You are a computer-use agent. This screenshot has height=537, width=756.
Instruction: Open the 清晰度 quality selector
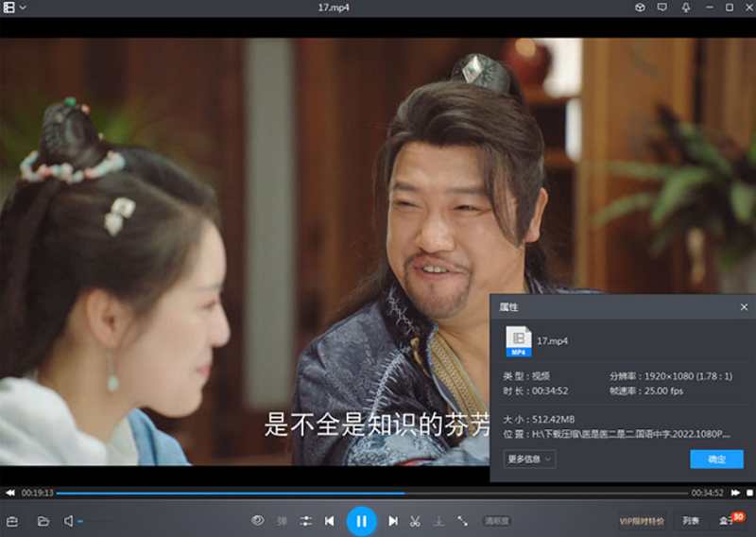click(x=497, y=521)
